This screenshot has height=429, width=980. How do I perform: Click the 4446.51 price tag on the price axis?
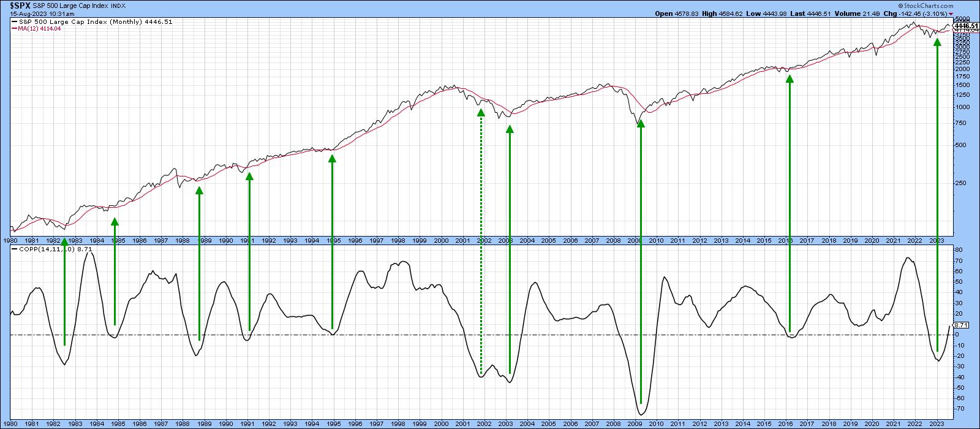click(x=967, y=26)
